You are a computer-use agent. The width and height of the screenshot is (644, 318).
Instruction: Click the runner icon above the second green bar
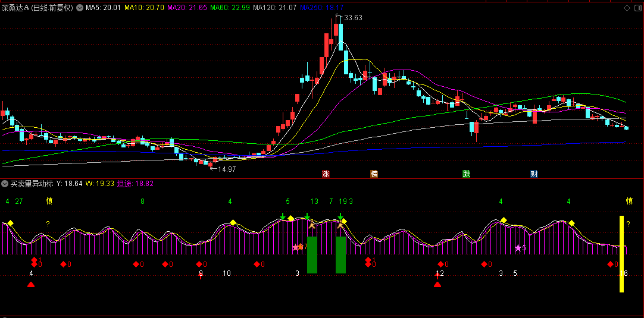(x=340, y=225)
